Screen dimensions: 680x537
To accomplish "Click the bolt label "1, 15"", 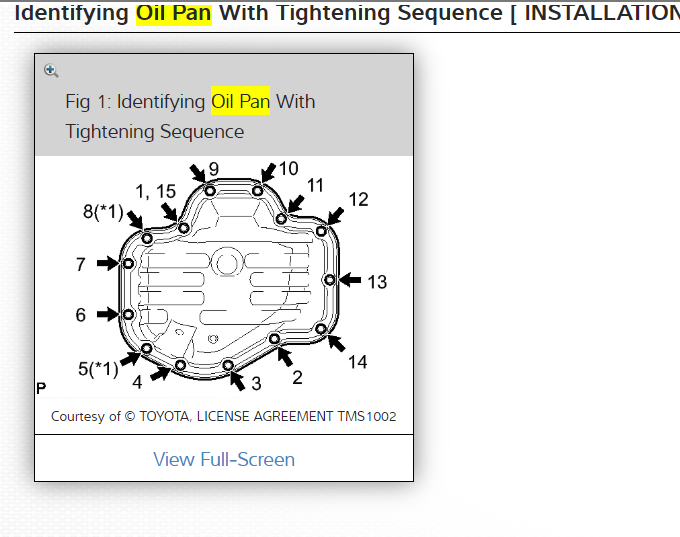I will pyautogui.click(x=155, y=191).
